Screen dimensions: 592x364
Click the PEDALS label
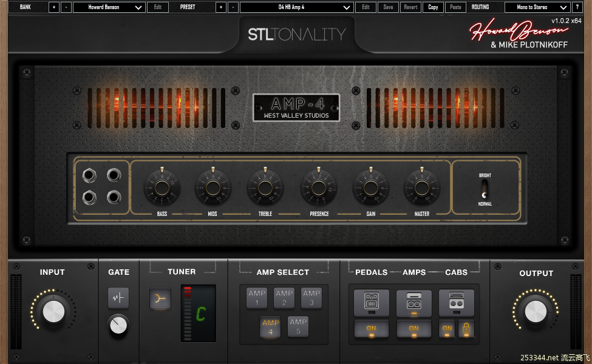(372, 272)
